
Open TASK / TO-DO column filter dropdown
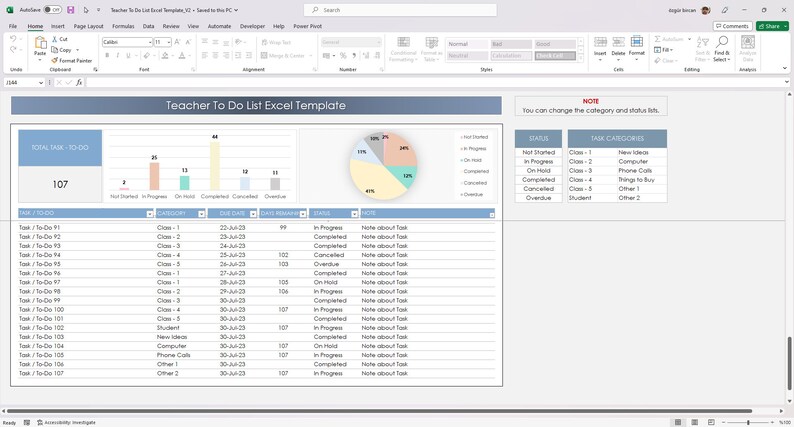point(150,214)
